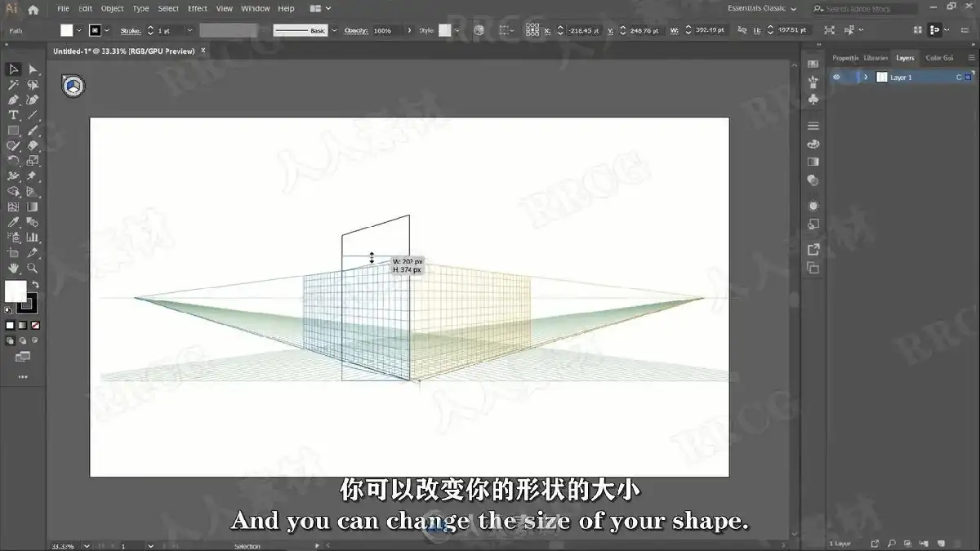Image resolution: width=980 pixels, height=551 pixels.
Task: Click the perspective plane switching widget
Action: click(73, 86)
